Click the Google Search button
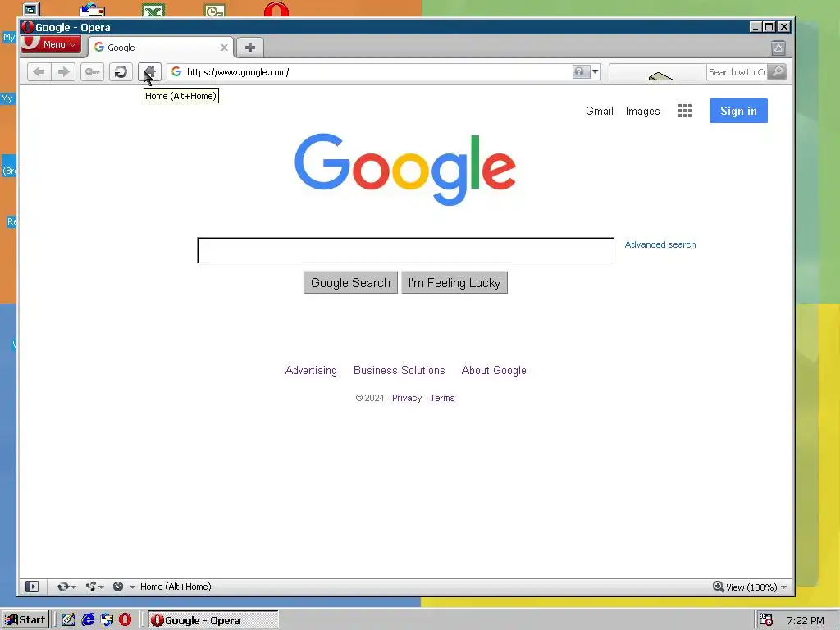The width and height of the screenshot is (840, 630). pyautogui.click(x=350, y=282)
